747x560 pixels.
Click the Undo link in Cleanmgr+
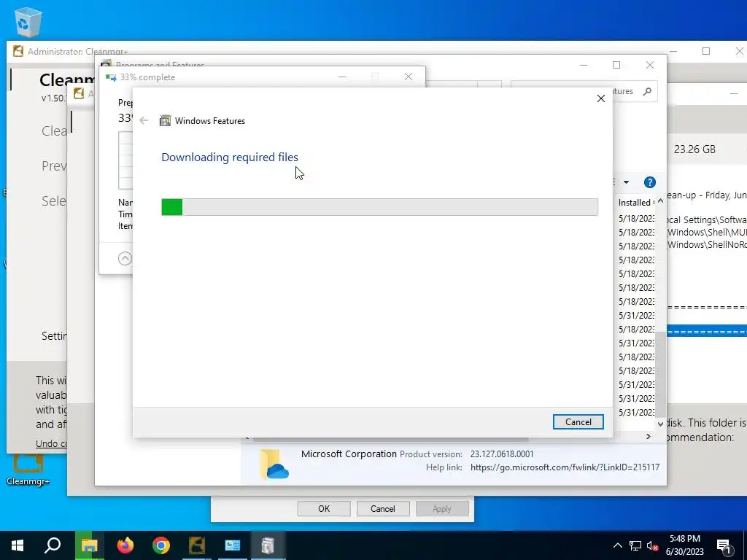51,443
